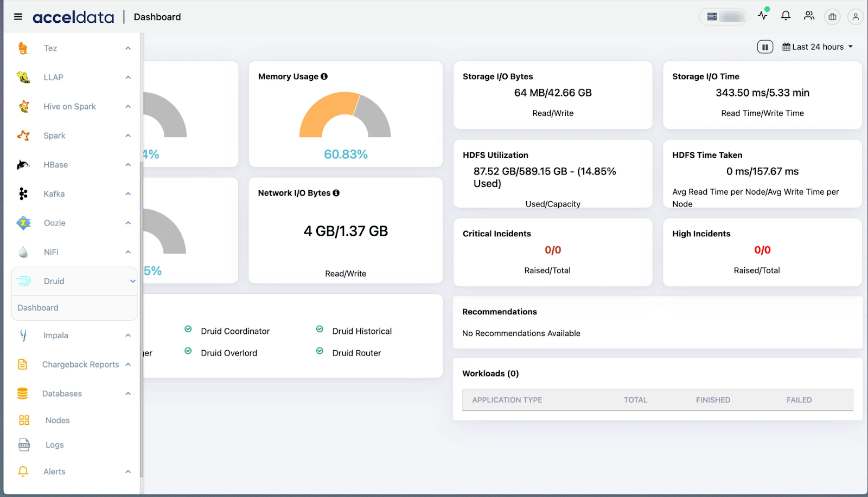Expand the HBase section chevron
This screenshot has height=497, width=868.
click(128, 165)
